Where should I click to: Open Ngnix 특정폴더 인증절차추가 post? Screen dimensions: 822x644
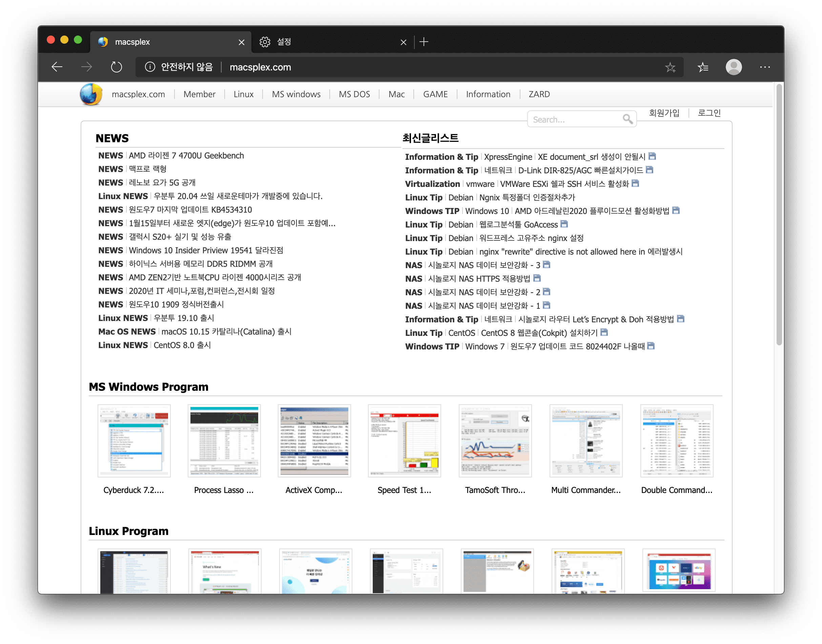point(527,198)
